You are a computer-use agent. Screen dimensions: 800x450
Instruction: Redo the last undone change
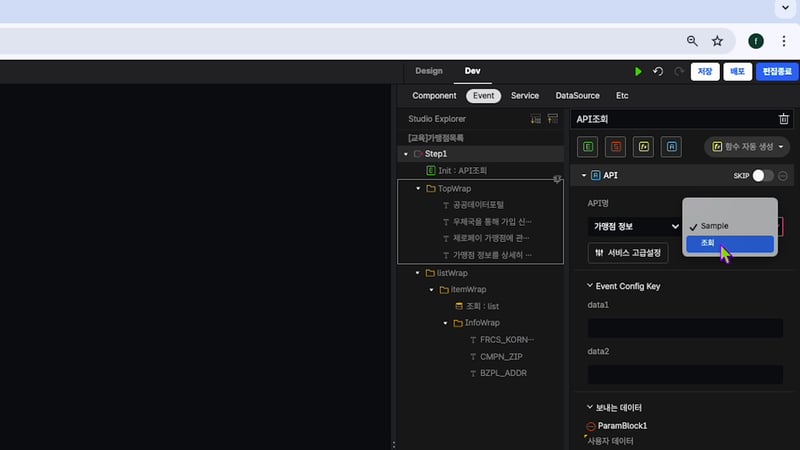click(679, 71)
